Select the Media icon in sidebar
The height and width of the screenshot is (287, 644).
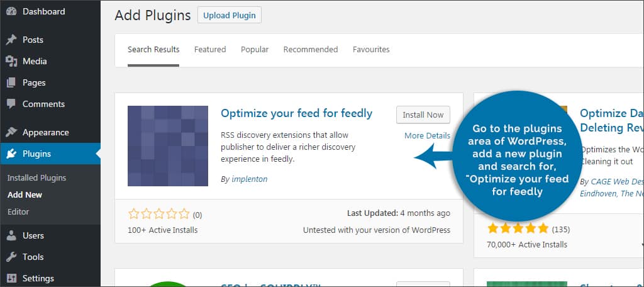[11, 61]
